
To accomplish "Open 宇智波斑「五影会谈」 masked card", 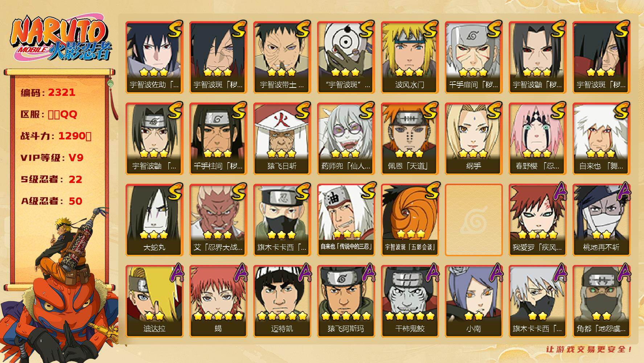I will (x=410, y=220).
